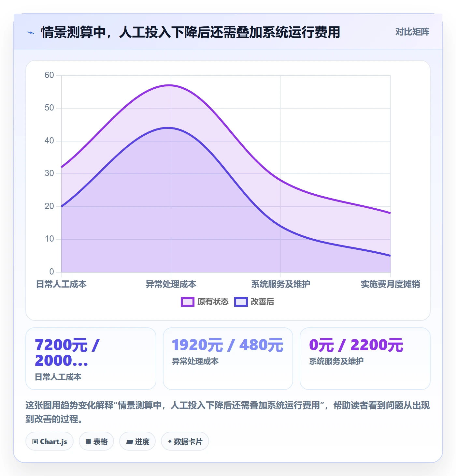Image resolution: width=456 pixels, height=476 pixels.
Task: Click the table icon in the 表格 chip
Action: pos(88,442)
